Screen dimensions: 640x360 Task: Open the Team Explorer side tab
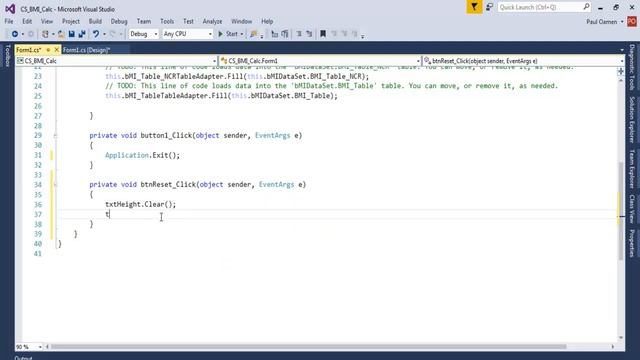point(632,169)
